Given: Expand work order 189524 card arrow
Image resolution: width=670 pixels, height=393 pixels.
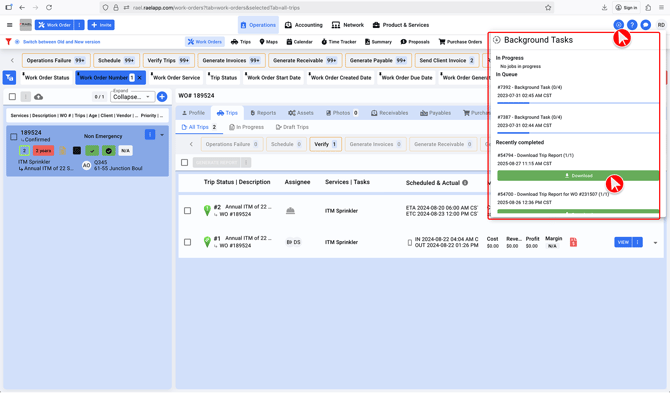Looking at the screenshot, I should point(162,135).
